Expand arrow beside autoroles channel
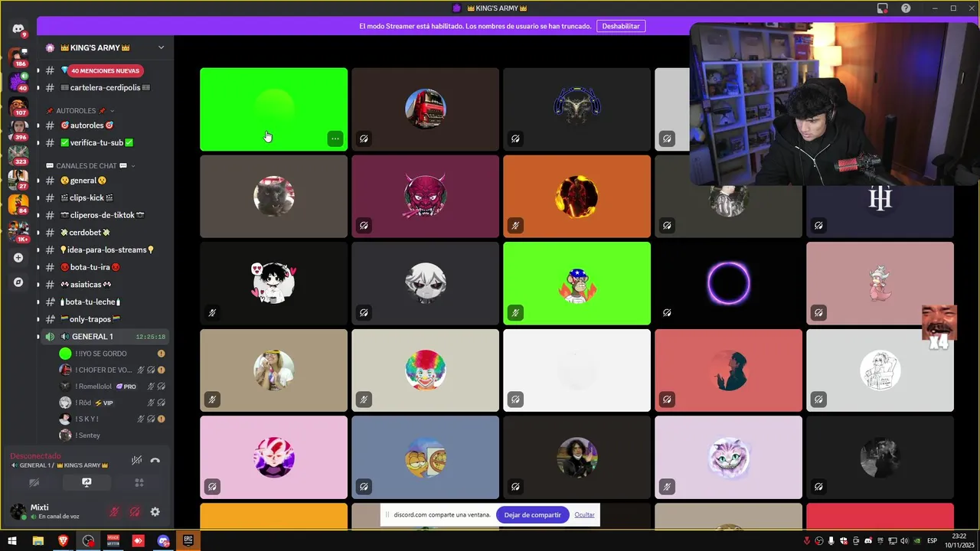 pos(38,126)
